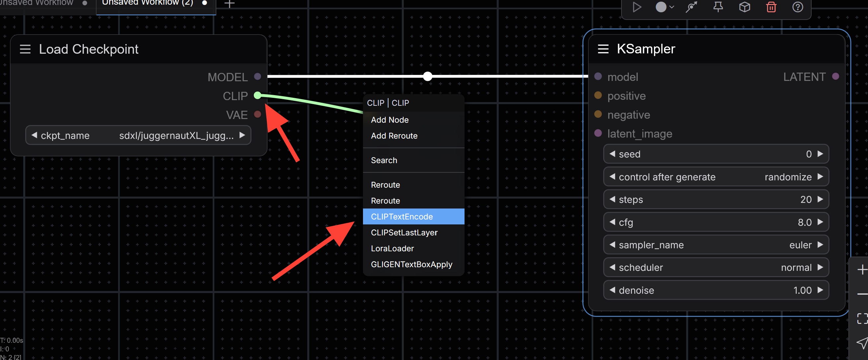868x360 pixels.
Task: Click the navigation arrow icon at bottom right
Action: pos(862,343)
